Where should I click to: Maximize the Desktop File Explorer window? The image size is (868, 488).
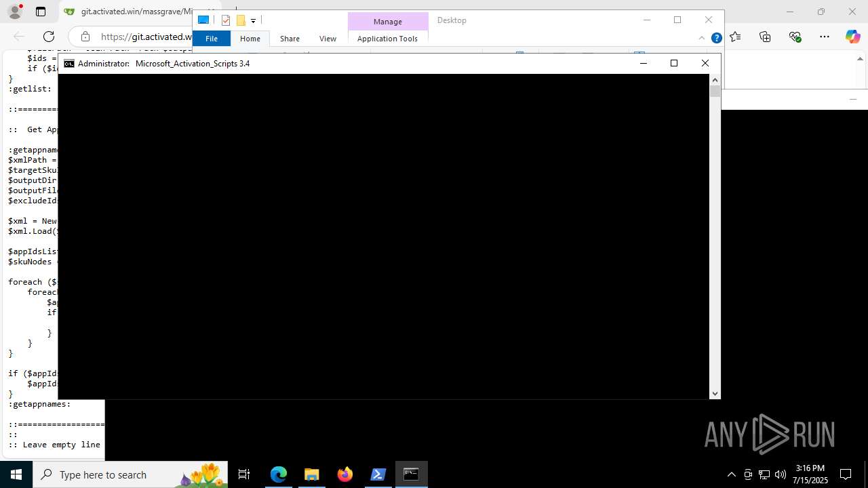click(677, 20)
